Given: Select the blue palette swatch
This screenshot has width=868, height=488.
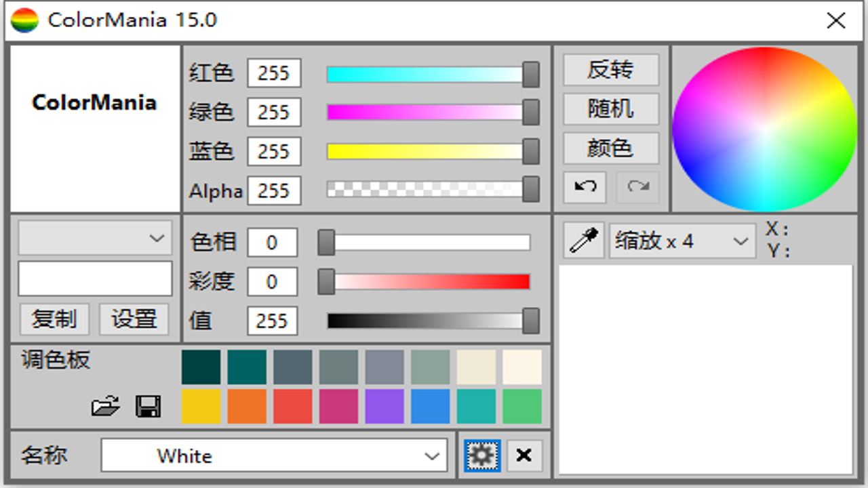Looking at the screenshot, I should 431,406.
